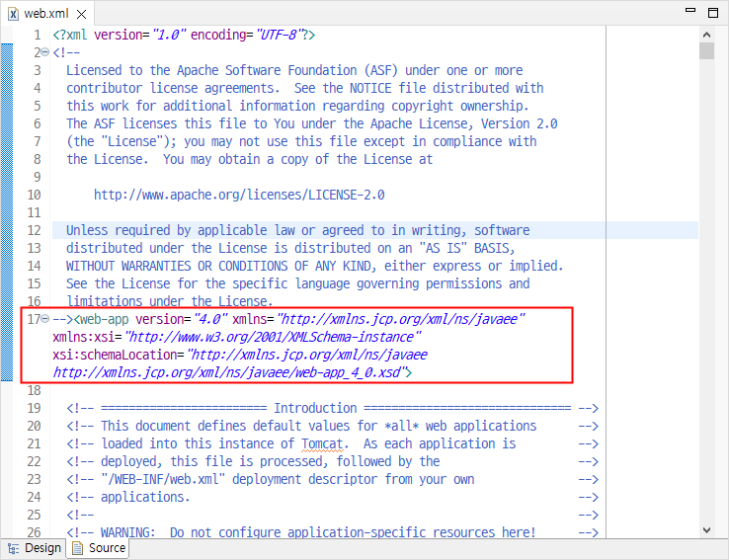
Task: Click the web-app version "4.0" value
Action: point(210,319)
